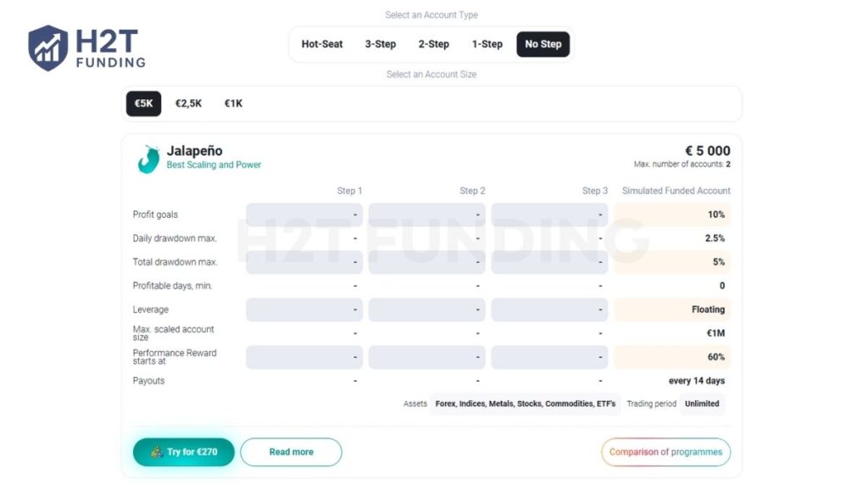The height and width of the screenshot is (485, 868).
Task: Open the Read more button
Action: (x=291, y=452)
